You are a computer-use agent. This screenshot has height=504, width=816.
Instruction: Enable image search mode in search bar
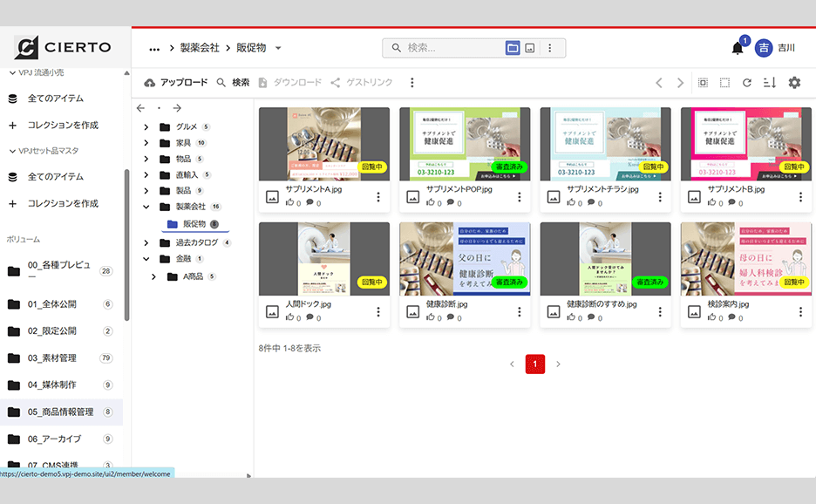point(530,48)
